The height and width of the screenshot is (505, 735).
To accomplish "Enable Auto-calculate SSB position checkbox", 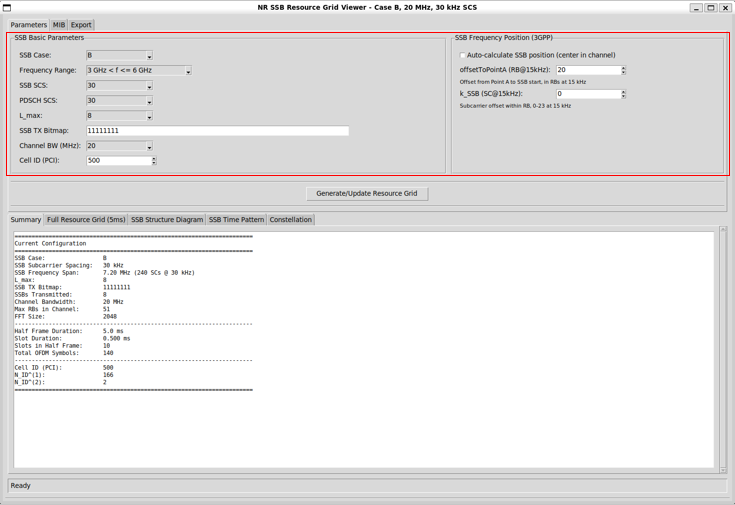I will pyautogui.click(x=463, y=55).
